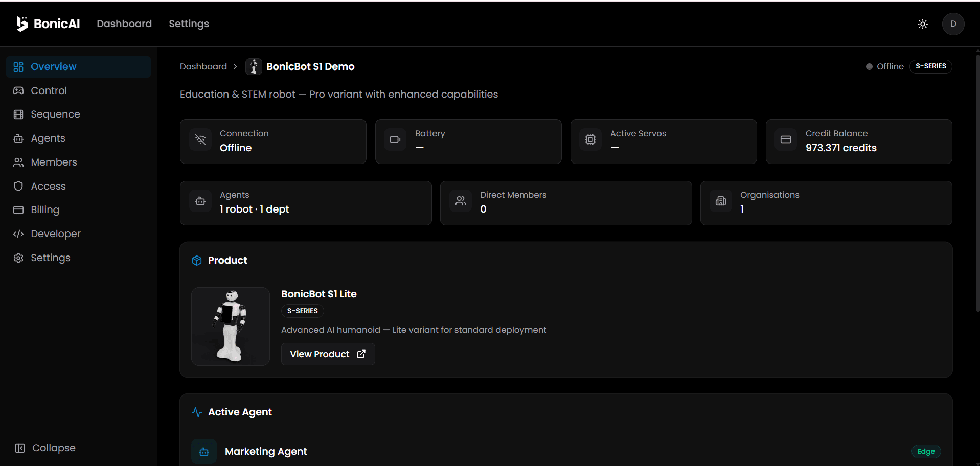This screenshot has width=980, height=466.
Task: Click the BonicAI logo icon
Action: 22,24
